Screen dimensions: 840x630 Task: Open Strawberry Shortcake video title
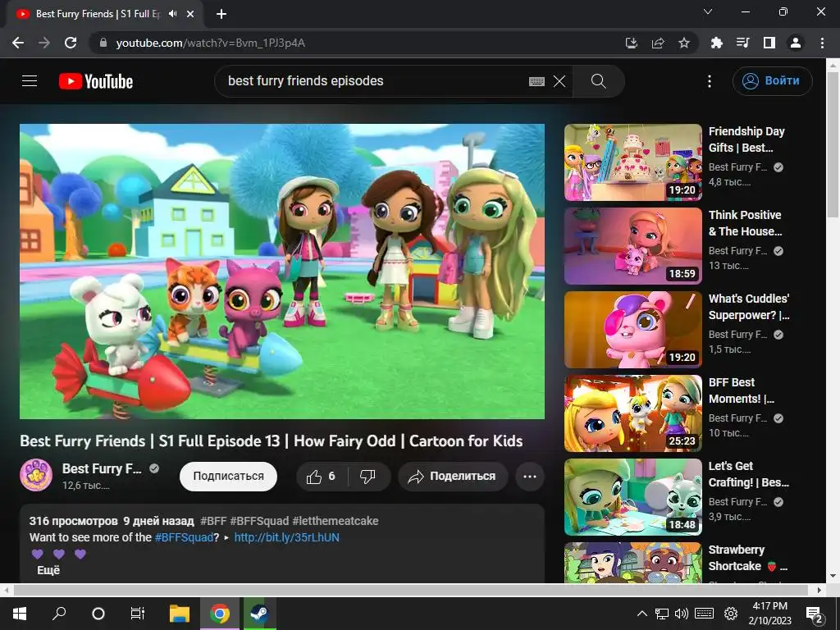tap(748, 558)
